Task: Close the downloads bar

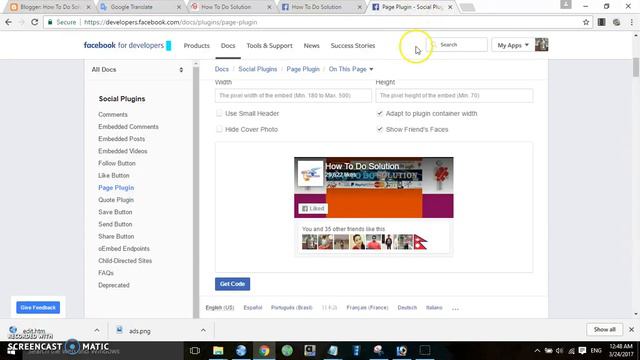Action: point(631,329)
